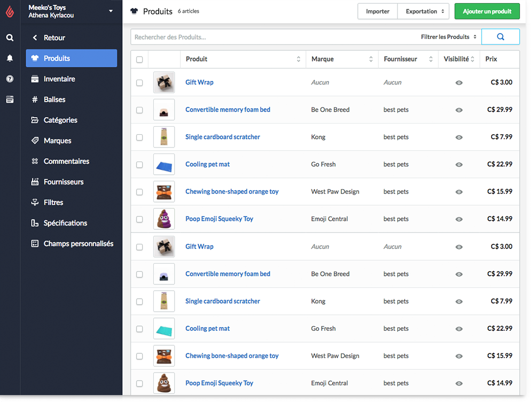Open the help question mark icon
The height and width of the screenshot is (402, 532).
pyautogui.click(x=10, y=79)
